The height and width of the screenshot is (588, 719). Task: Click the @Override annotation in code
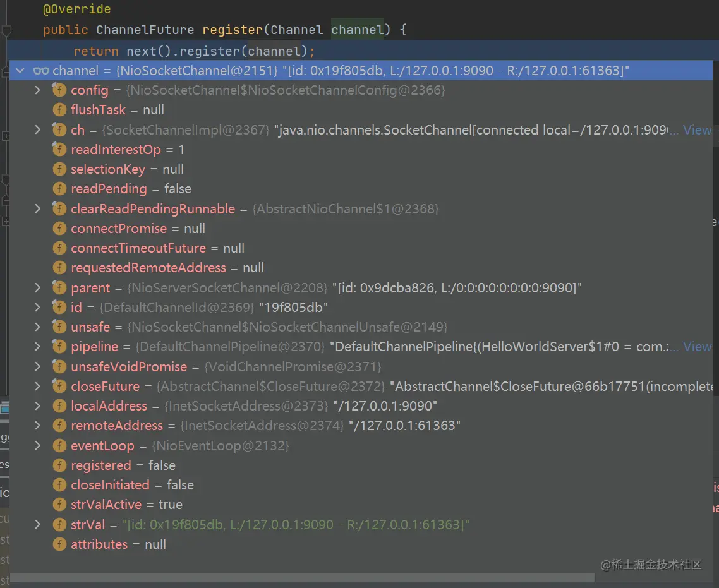pyautogui.click(x=76, y=9)
